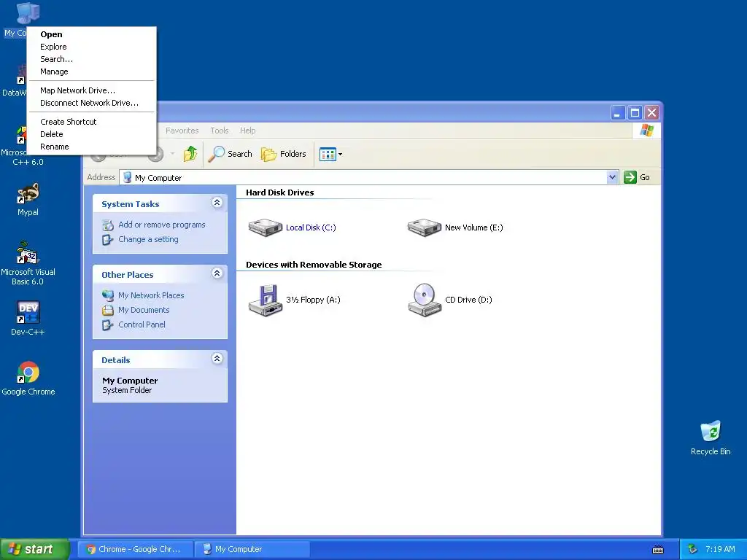
Task: Click the Up folder toolbar icon
Action: (190, 154)
